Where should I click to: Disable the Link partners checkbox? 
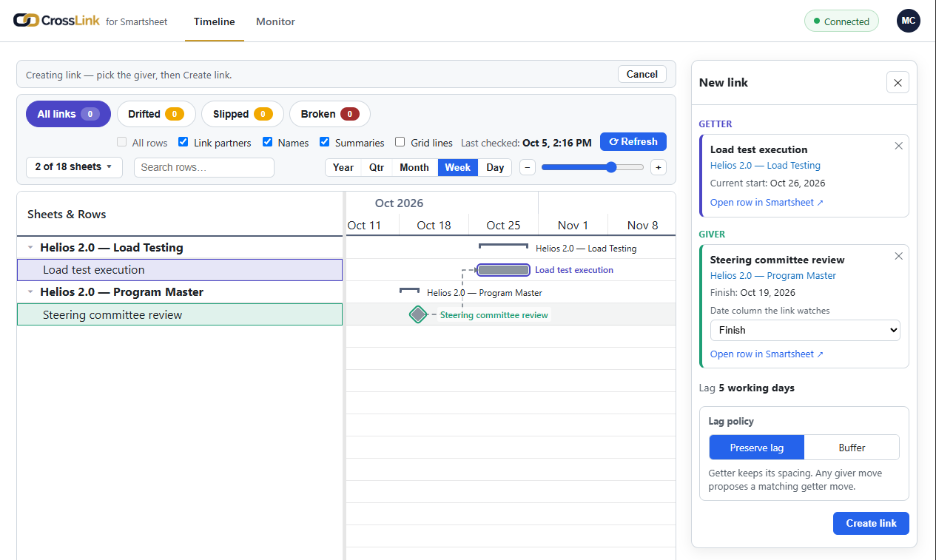[x=184, y=142]
